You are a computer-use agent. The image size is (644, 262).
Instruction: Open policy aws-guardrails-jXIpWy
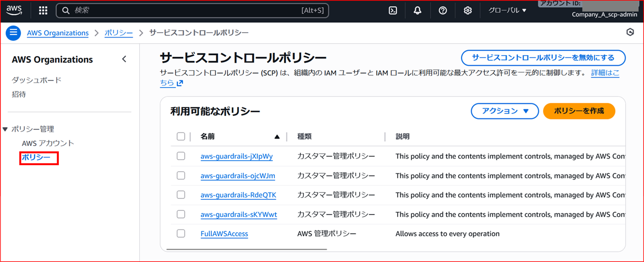237,156
